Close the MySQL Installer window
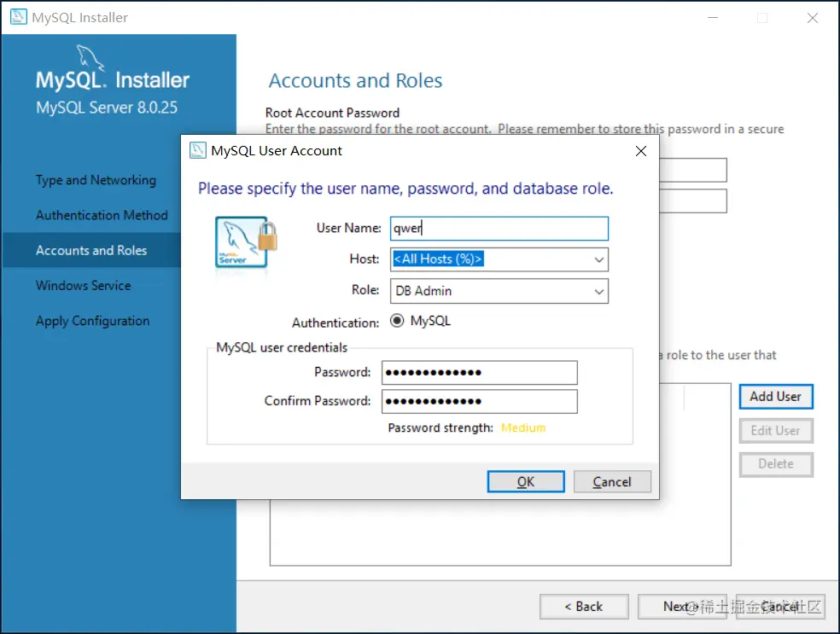The height and width of the screenshot is (634, 840). pos(812,18)
